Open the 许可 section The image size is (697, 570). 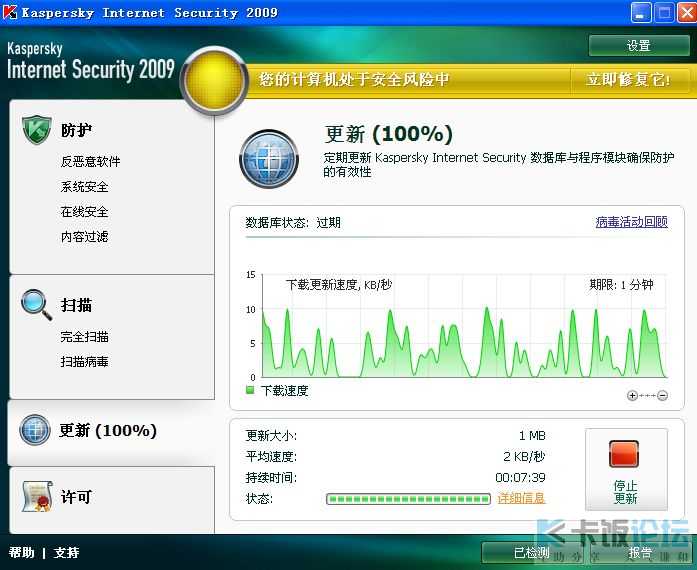[x=76, y=497]
